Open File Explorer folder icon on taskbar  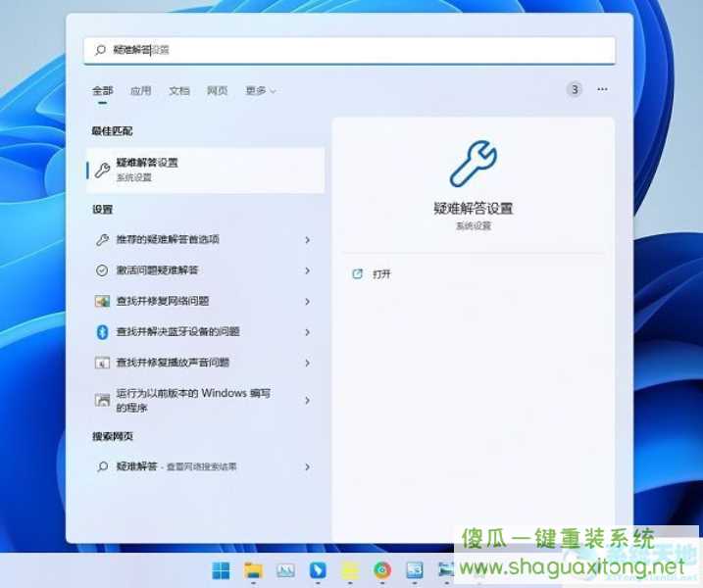(x=253, y=570)
